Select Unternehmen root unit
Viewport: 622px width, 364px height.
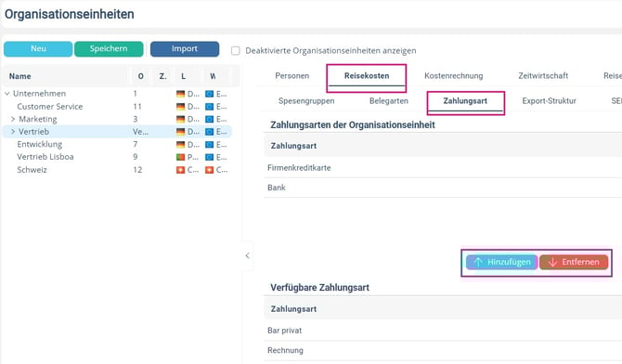click(39, 94)
